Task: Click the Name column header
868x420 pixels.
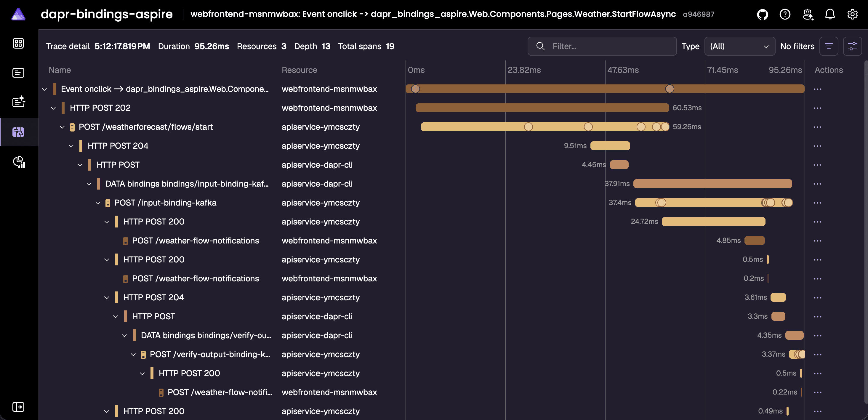Action: pos(60,70)
